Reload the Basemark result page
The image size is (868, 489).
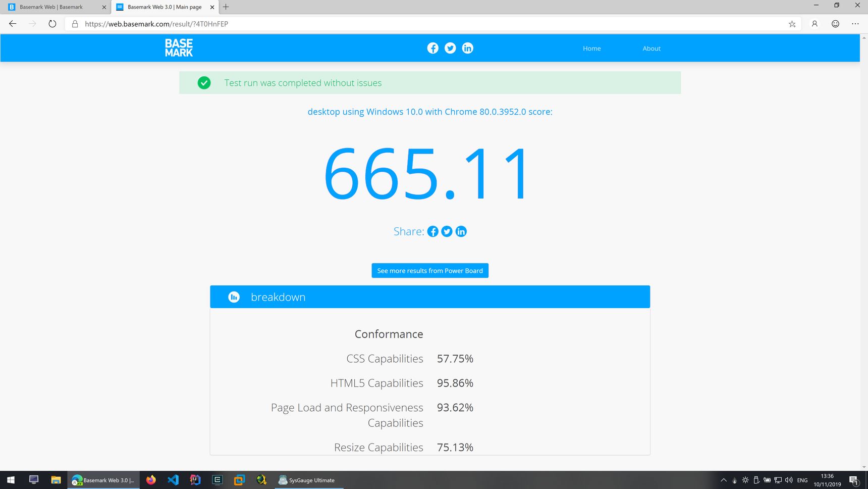coord(52,24)
